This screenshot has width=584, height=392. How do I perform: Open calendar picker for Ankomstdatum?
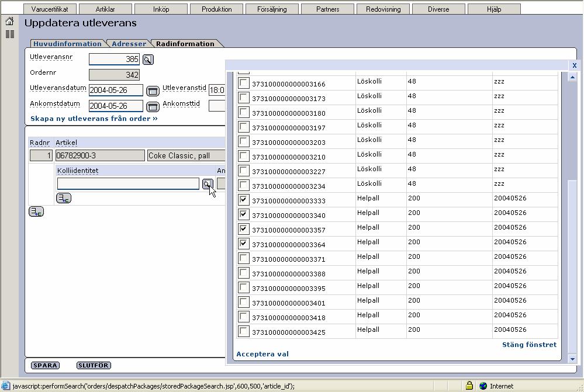pyautogui.click(x=153, y=106)
